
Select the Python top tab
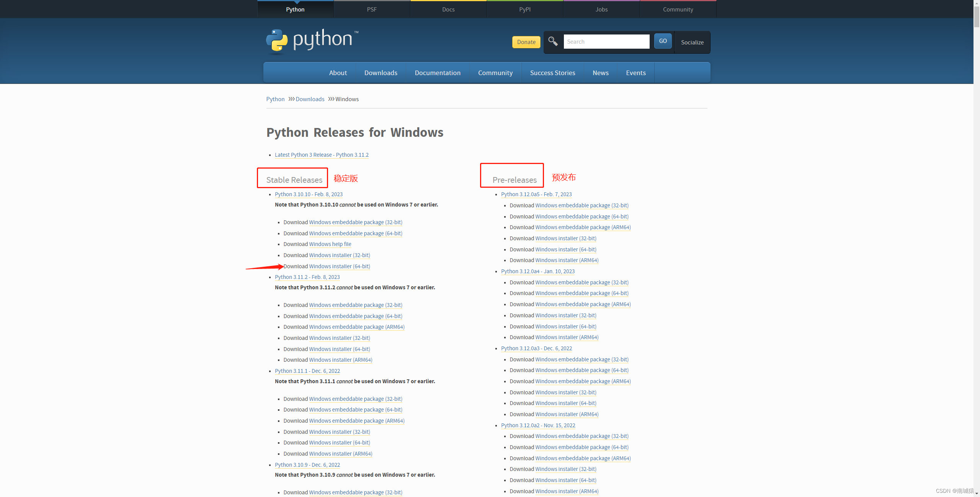295,9
